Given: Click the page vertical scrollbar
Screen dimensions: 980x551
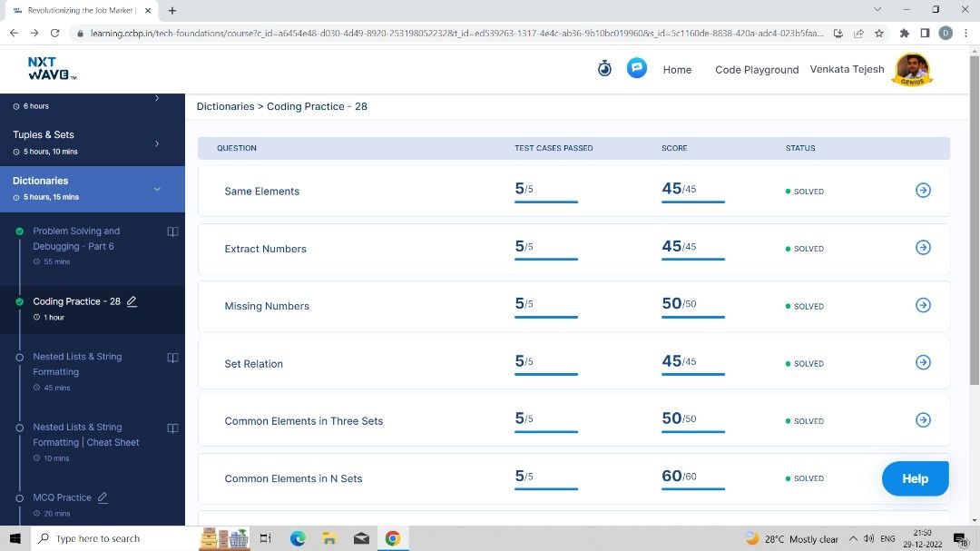Looking at the screenshot, I should coord(975,219).
